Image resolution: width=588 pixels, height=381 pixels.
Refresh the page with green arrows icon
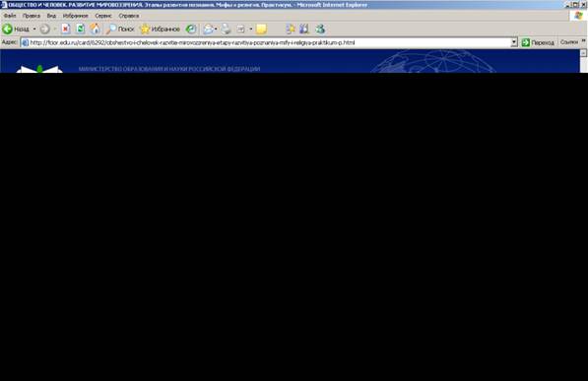[x=80, y=29]
